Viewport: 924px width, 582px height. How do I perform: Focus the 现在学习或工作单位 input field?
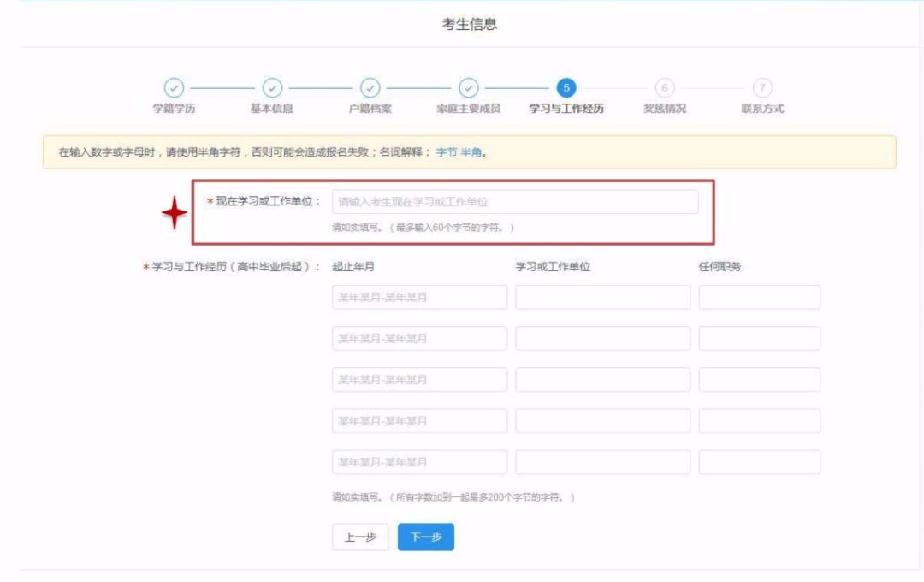(x=514, y=202)
